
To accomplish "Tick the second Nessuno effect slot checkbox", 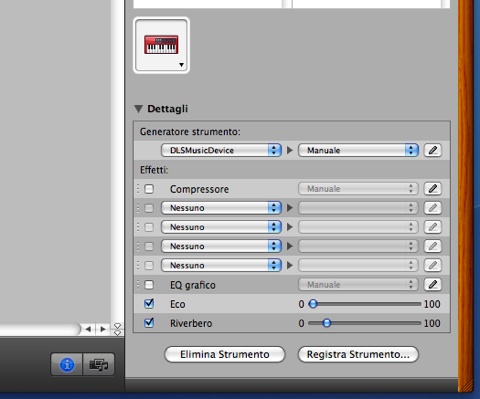I will pyautogui.click(x=149, y=227).
